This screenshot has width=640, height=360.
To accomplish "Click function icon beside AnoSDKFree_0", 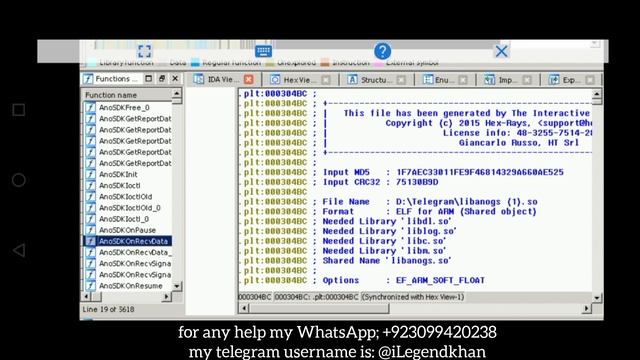I will coord(90,108).
